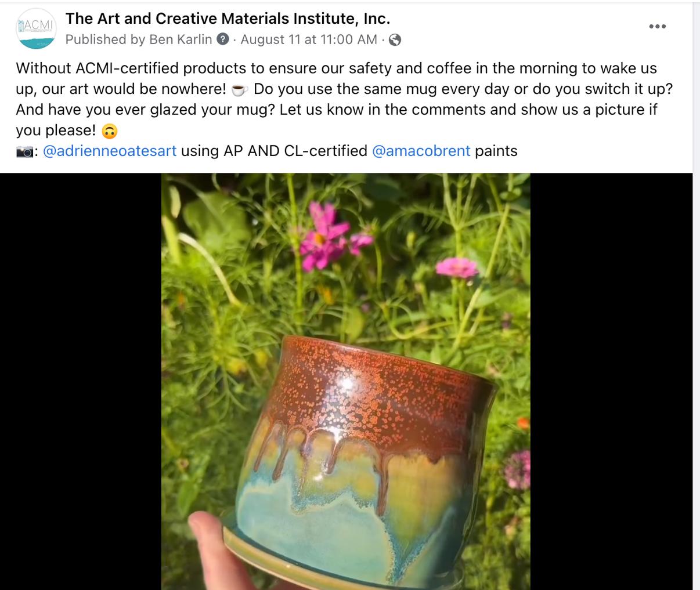The width and height of the screenshot is (700, 590).
Task: Play the glazed mug video
Action: [346, 381]
